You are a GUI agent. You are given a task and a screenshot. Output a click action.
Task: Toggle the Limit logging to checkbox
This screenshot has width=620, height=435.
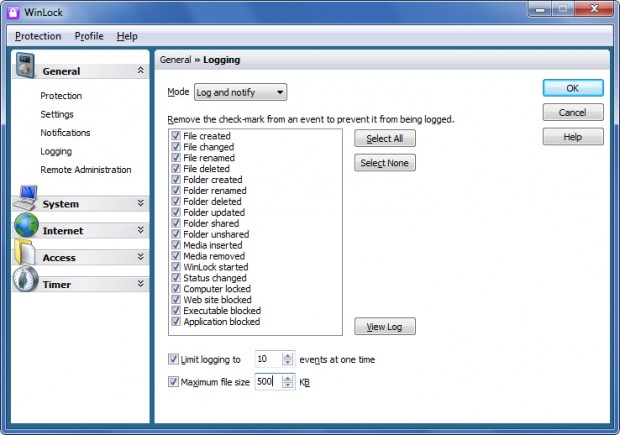(173, 359)
